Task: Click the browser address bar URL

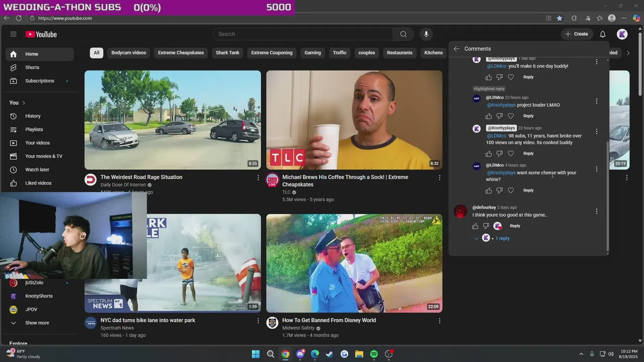Action: coord(65,18)
